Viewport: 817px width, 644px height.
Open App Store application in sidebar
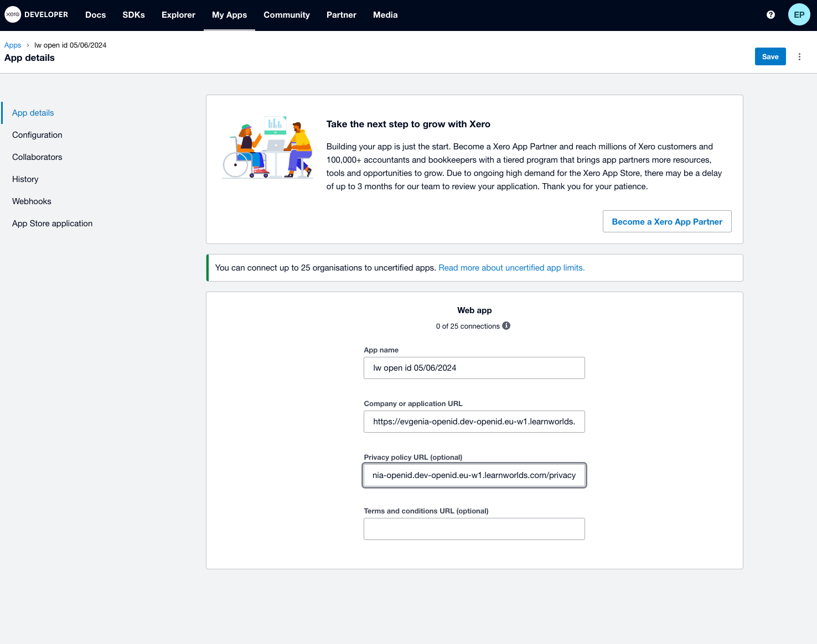pos(53,224)
